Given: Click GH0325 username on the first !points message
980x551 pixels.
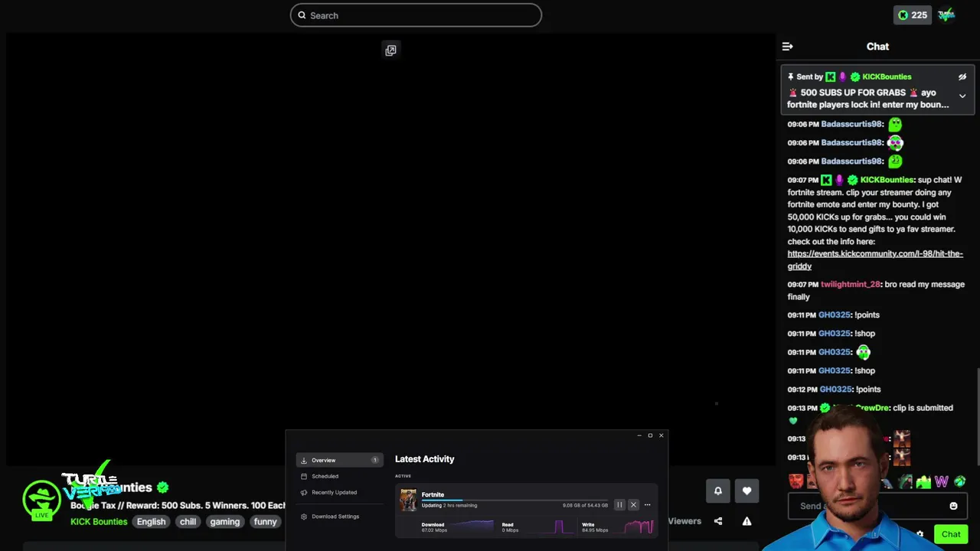Looking at the screenshot, I should [835, 315].
